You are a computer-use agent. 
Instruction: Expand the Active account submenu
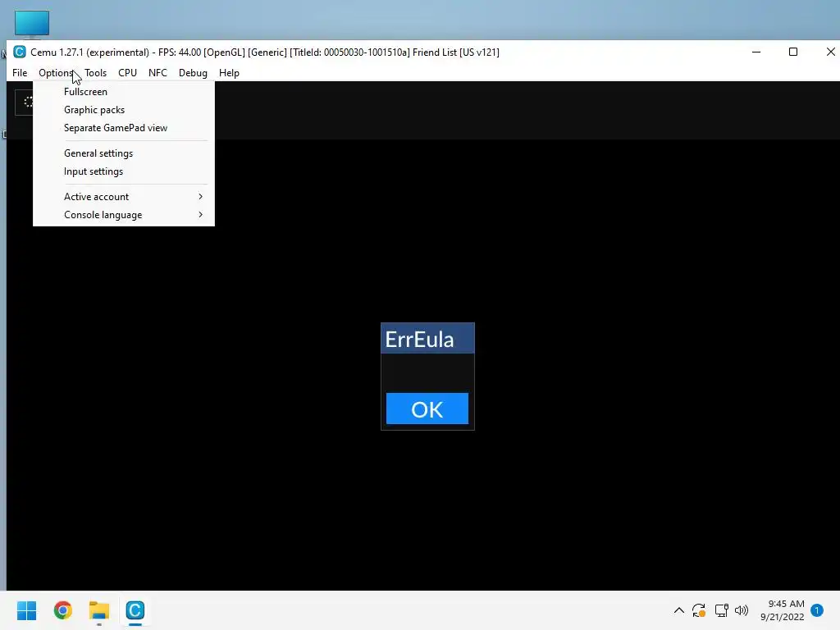(x=124, y=197)
